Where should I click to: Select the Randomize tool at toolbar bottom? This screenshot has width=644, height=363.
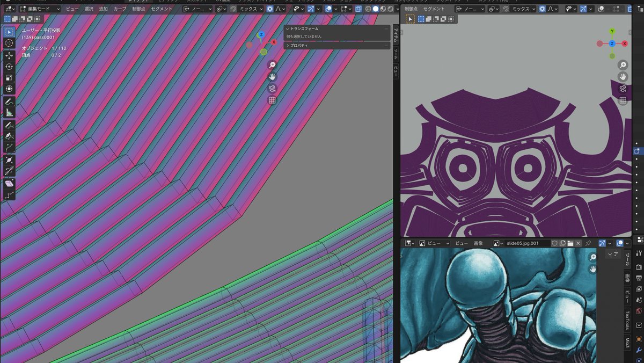9,195
